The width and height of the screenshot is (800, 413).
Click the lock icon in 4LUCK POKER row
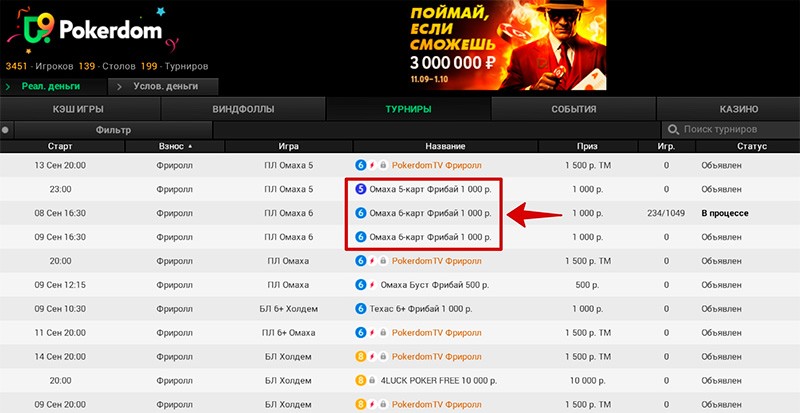[371, 380]
